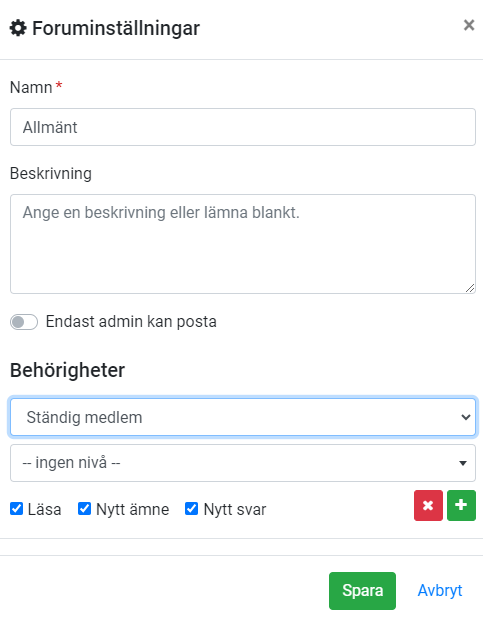Cancel via the Avbryt link

[440, 591]
